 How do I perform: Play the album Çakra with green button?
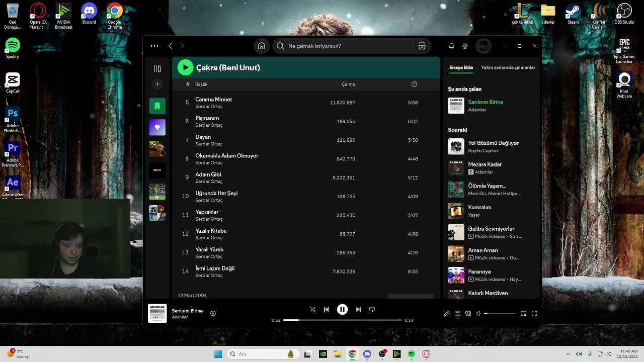point(185,67)
